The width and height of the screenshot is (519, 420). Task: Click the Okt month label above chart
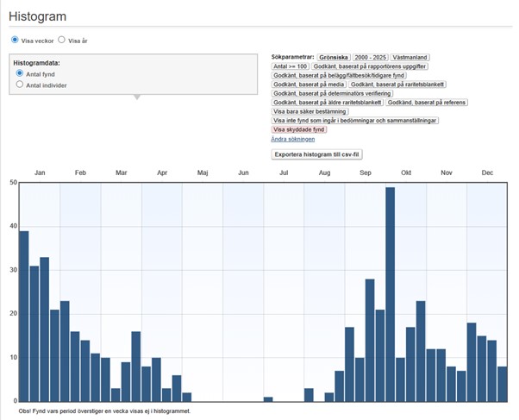(406, 172)
